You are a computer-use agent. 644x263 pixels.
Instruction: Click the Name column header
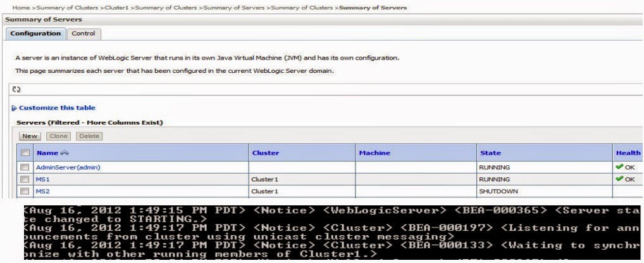coord(47,153)
